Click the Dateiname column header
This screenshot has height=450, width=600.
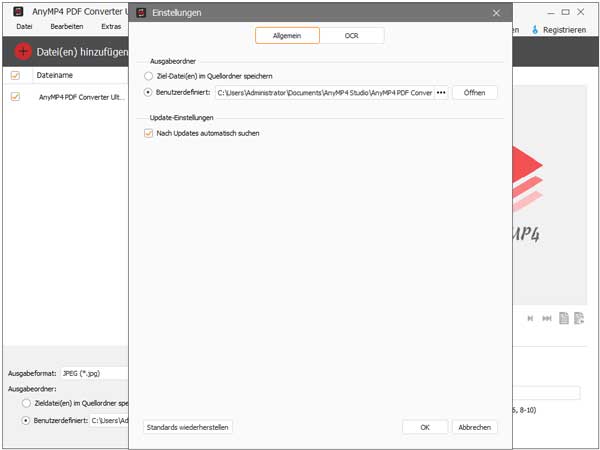[x=55, y=75]
